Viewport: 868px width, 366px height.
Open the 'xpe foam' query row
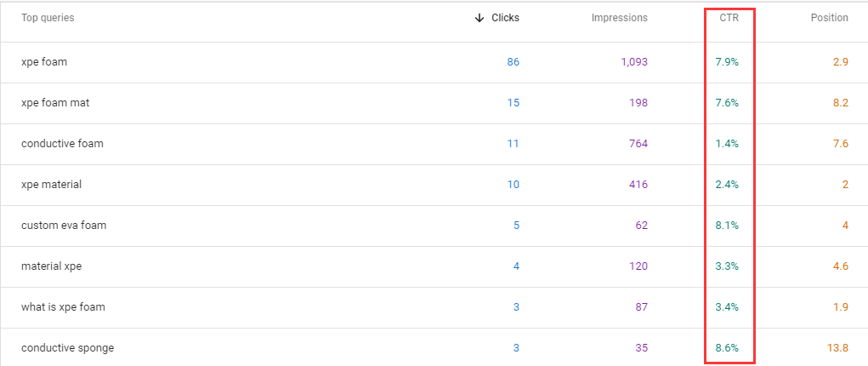coord(434,62)
